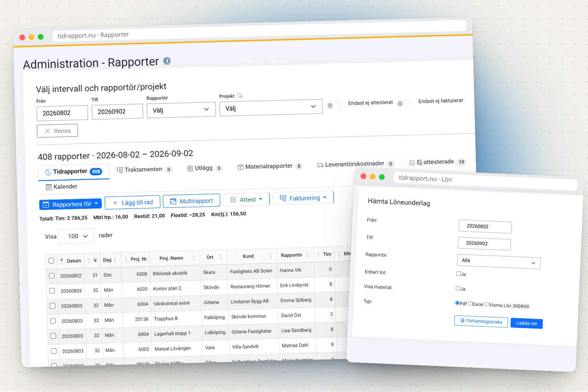Click the help question mark icon beside Rapporter

(167, 61)
